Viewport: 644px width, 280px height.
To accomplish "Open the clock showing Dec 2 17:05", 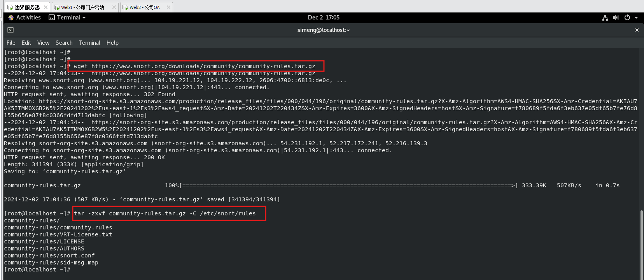I will pos(324,18).
